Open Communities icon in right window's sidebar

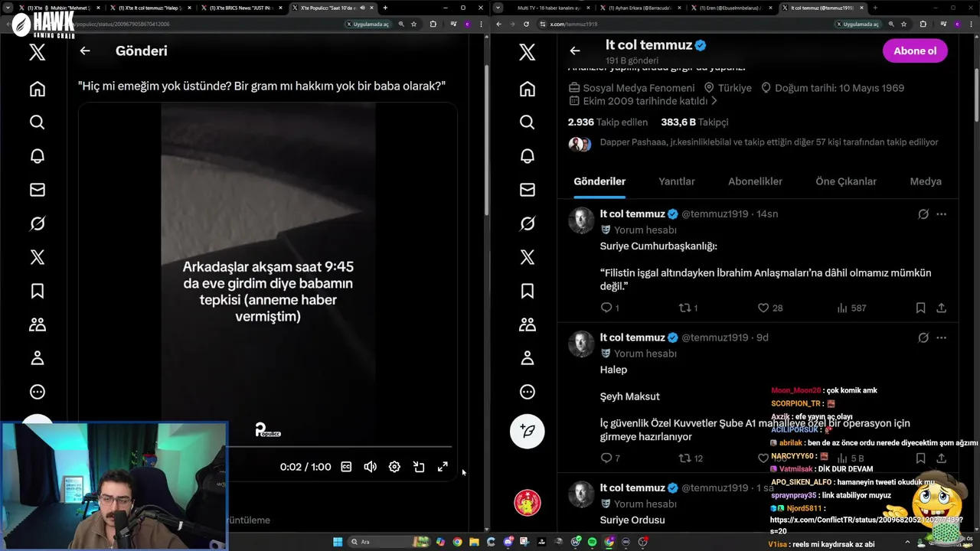click(x=527, y=324)
